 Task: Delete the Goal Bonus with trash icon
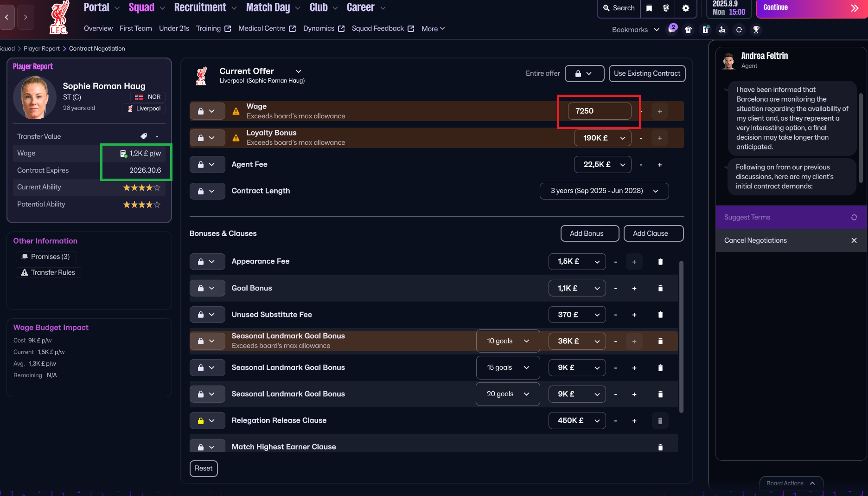click(660, 288)
